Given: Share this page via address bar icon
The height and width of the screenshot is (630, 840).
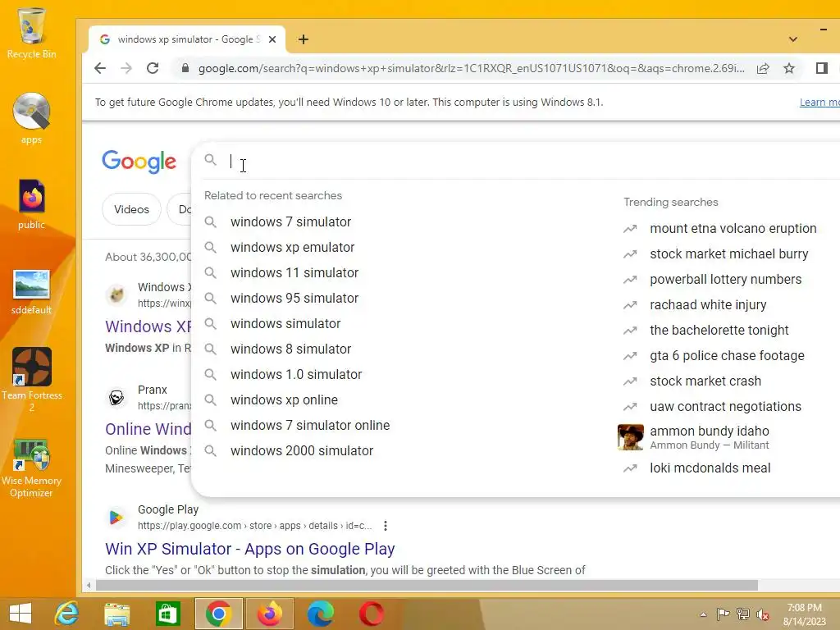Looking at the screenshot, I should coord(763,68).
